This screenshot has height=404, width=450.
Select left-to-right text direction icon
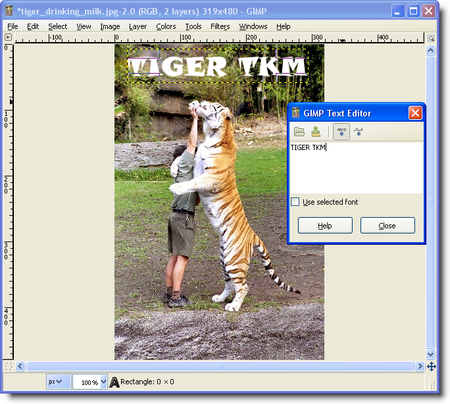tap(341, 131)
